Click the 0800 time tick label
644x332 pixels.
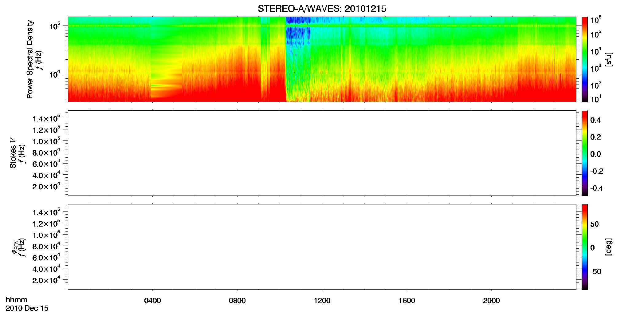point(237,301)
